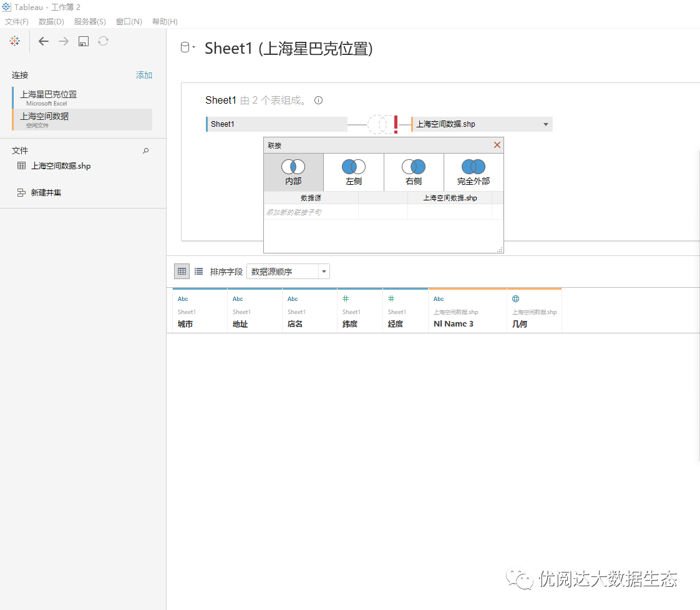Select the 右侧 right join type
Screen dimensions: 700x610
414,172
